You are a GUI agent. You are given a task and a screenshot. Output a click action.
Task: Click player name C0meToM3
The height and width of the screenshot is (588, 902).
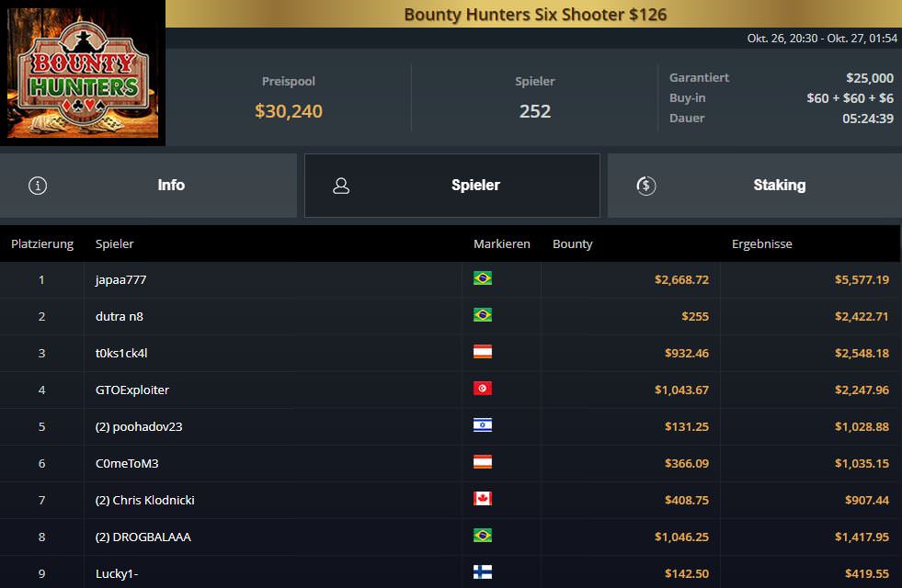[x=127, y=463]
